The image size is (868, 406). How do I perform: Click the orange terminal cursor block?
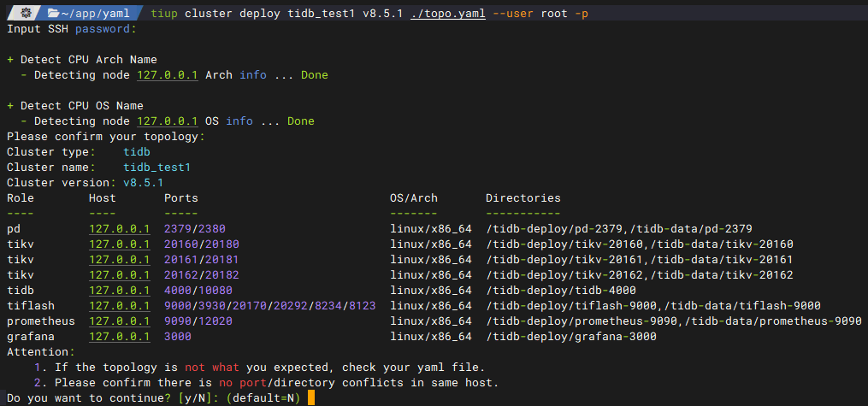(x=311, y=398)
